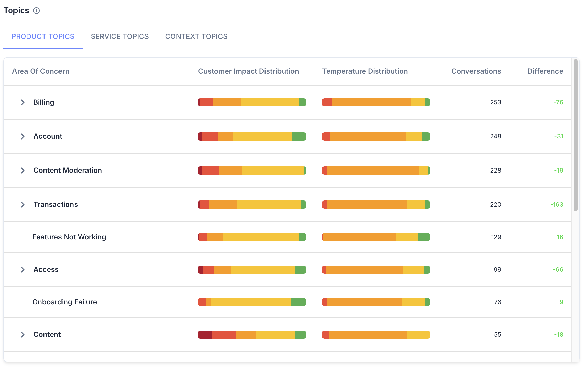Click the Topics section heading
Image resolution: width=588 pixels, height=371 pixels.
click(x=16, y=11)
